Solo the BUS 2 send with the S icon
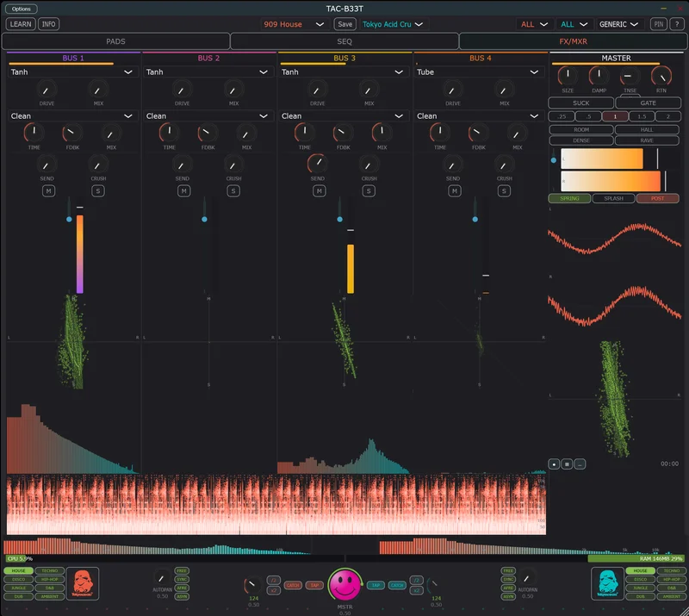The height and width of the screenshot is (616, 689). coord(233,190)
